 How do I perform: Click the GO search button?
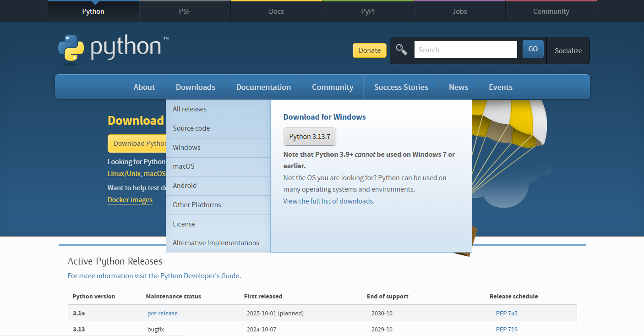(x=533, y=49)
